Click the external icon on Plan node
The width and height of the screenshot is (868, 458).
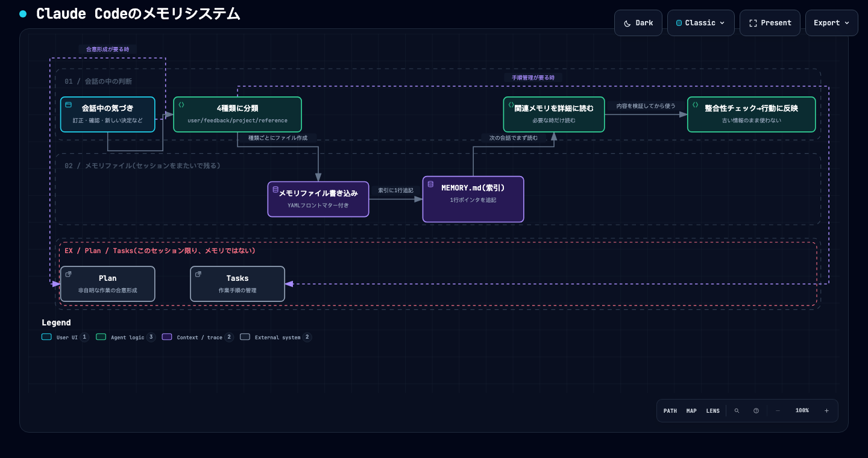click(x=68, y=274)
